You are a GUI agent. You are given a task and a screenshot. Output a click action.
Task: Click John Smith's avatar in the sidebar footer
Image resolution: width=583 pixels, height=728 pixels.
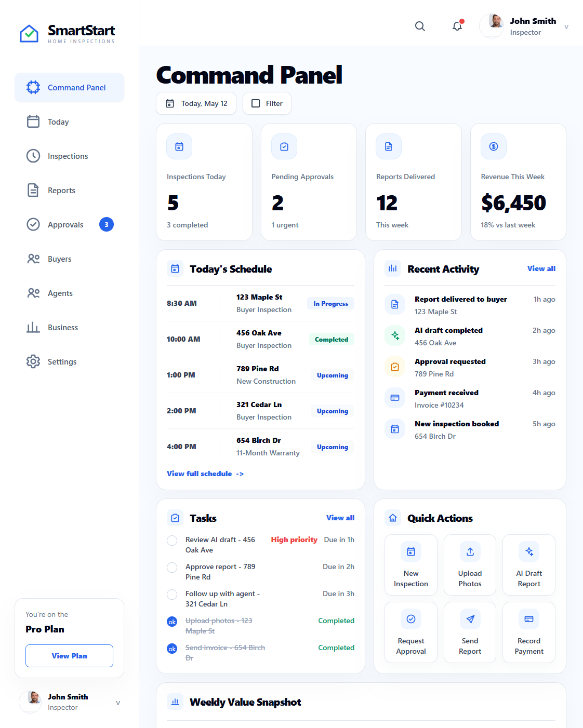point(30,702)
